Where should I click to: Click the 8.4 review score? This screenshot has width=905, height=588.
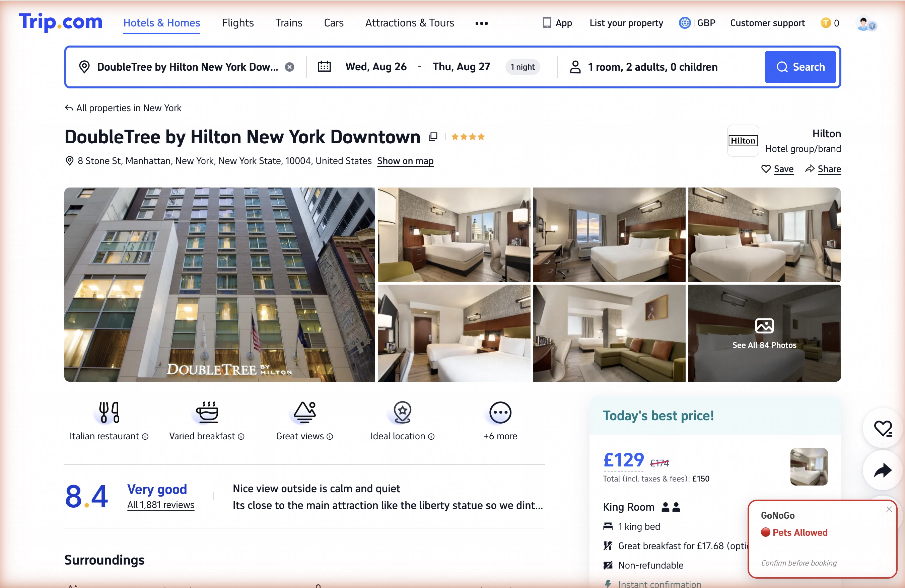(x=87, y=496)
